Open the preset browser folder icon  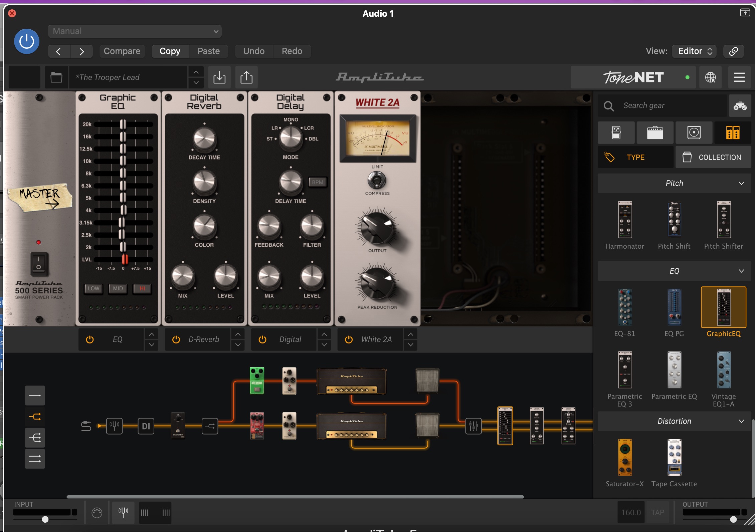(56, 77)
